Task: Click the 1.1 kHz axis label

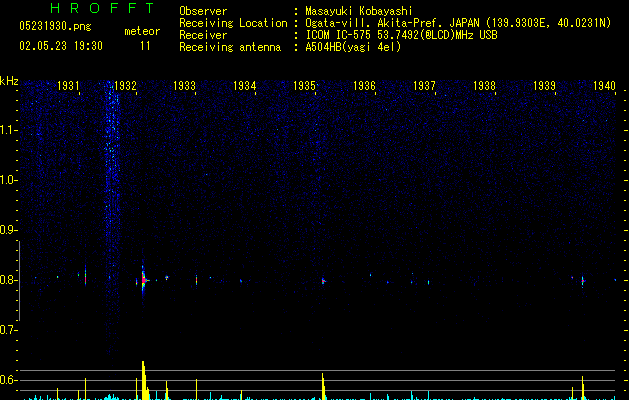Action: pos(8,130)
